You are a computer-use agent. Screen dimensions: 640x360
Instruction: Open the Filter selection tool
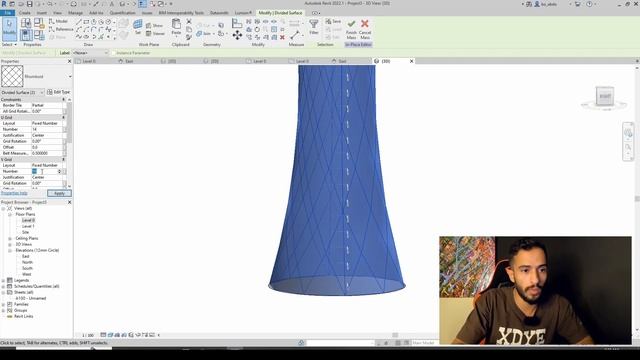point(313,26)
